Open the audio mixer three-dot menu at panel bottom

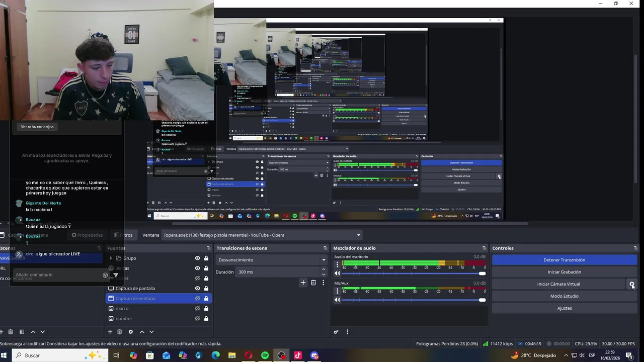coord(347,332)
